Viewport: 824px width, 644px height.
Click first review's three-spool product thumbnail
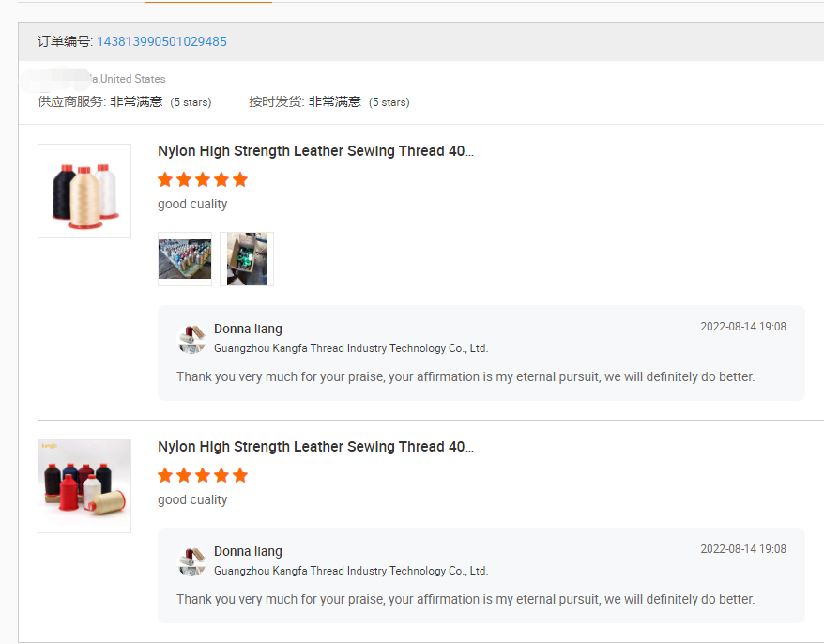click(84, 191)
